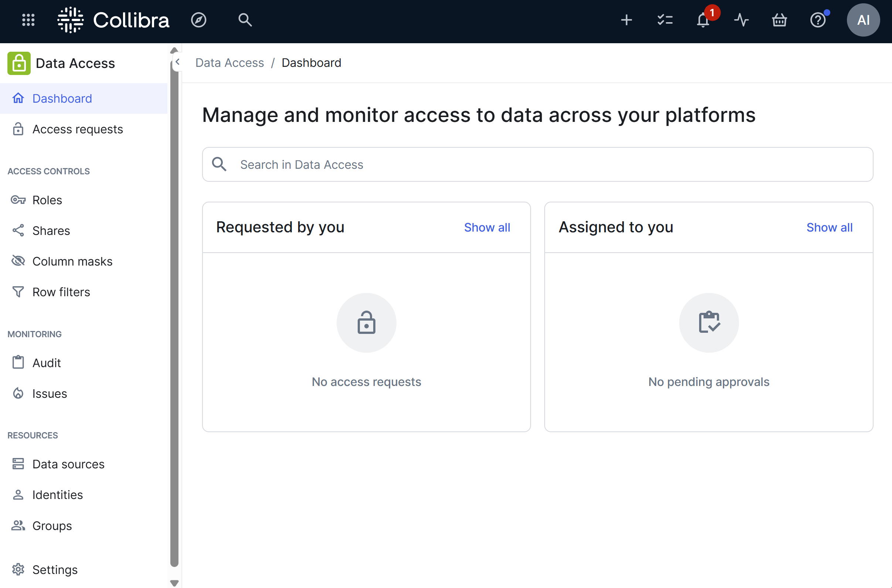Click the RESOURCES section label

click(x=33, y=435)
